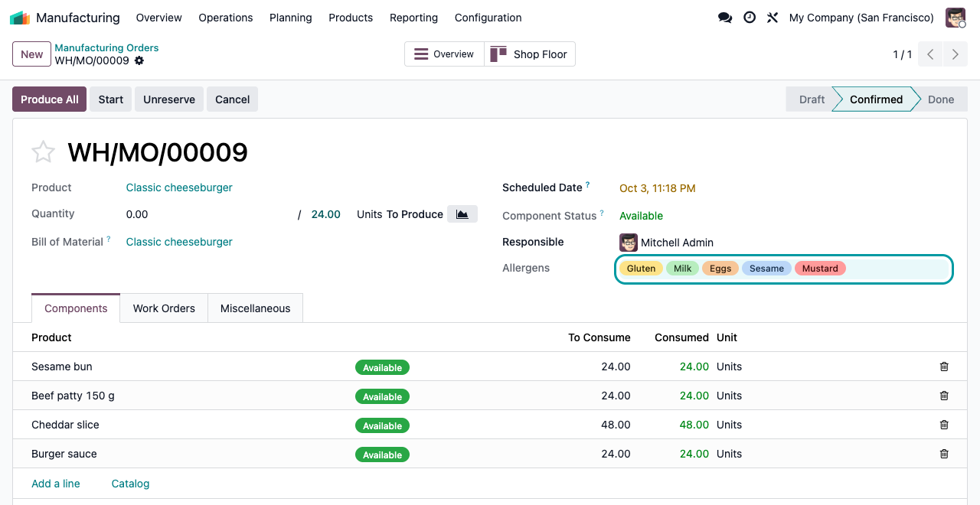Go to the next record arrow
Image resolution: width=980 pixels, height=505 pixels.
click(955, 54)
